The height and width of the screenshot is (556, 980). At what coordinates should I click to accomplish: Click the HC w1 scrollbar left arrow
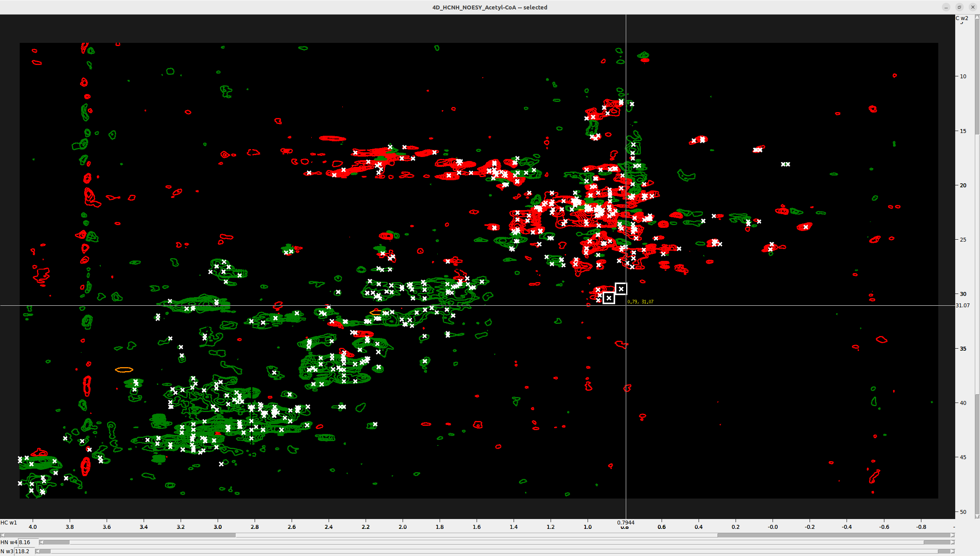pos(3,535)
